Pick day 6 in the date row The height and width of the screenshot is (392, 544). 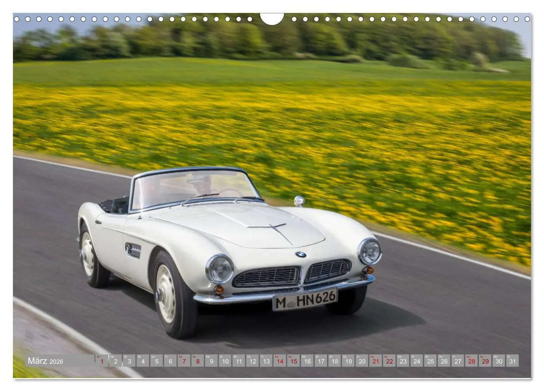[170, 361]
